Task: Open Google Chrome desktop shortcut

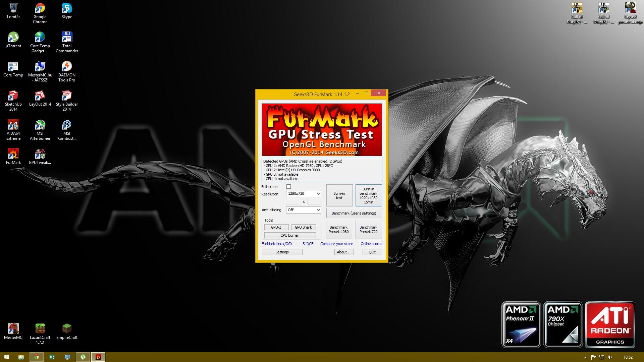Action: (40, 13)
